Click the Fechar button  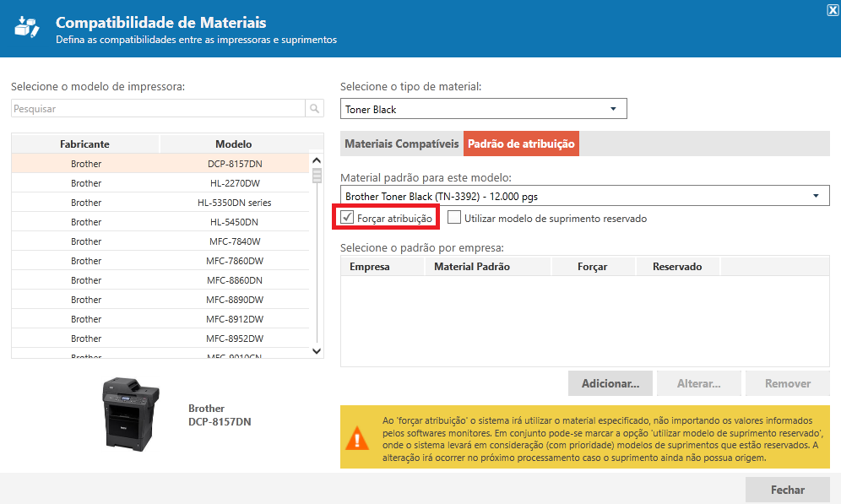[787, 490]
